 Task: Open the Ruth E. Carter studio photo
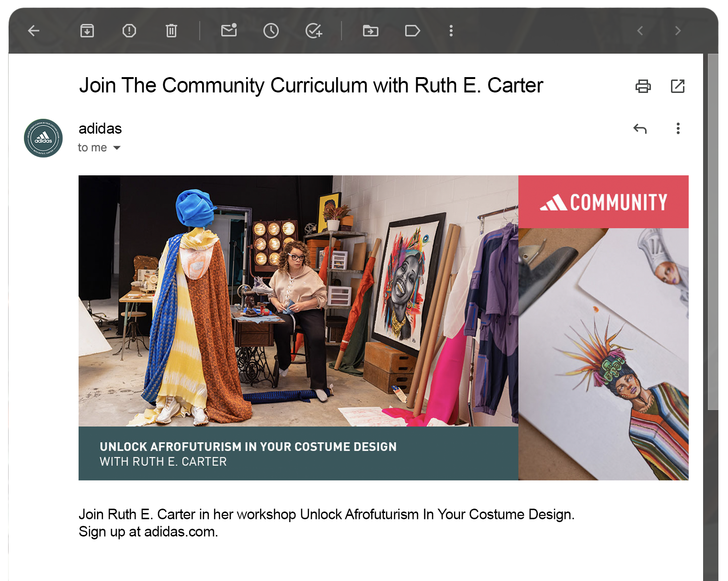298,301
